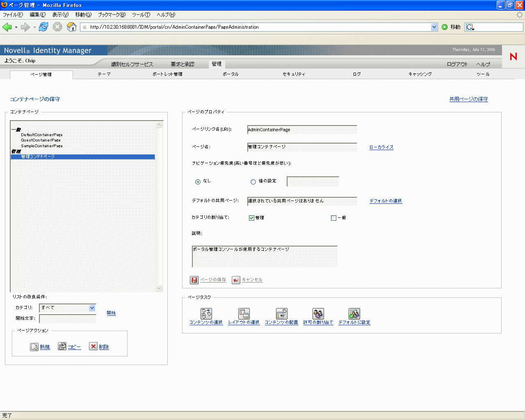
Task: Click the navigation priority value field
Action: pos(313,181)
